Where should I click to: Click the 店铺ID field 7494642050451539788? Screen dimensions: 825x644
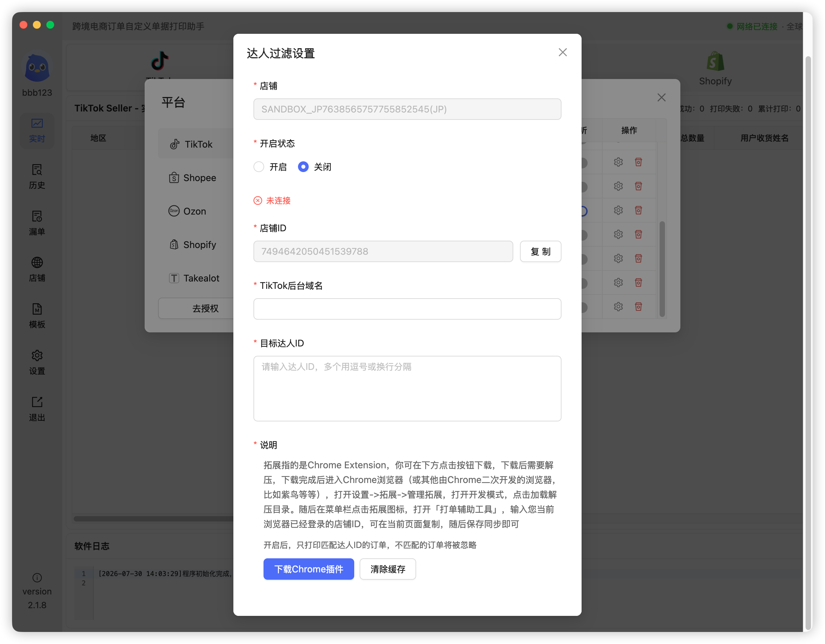[383, 251]
